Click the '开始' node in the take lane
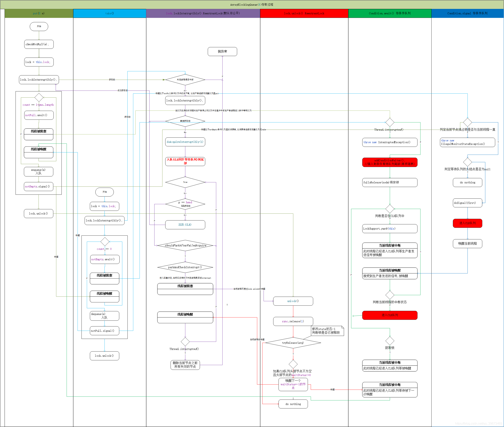 (x=105, y=192)
